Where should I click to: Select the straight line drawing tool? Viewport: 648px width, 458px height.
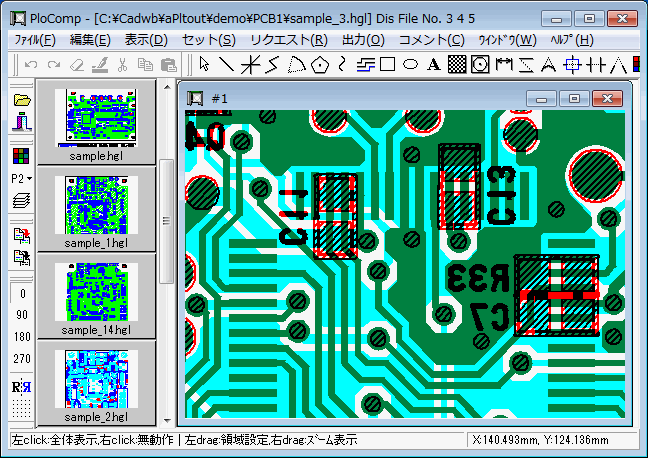[x=226, y=64]
